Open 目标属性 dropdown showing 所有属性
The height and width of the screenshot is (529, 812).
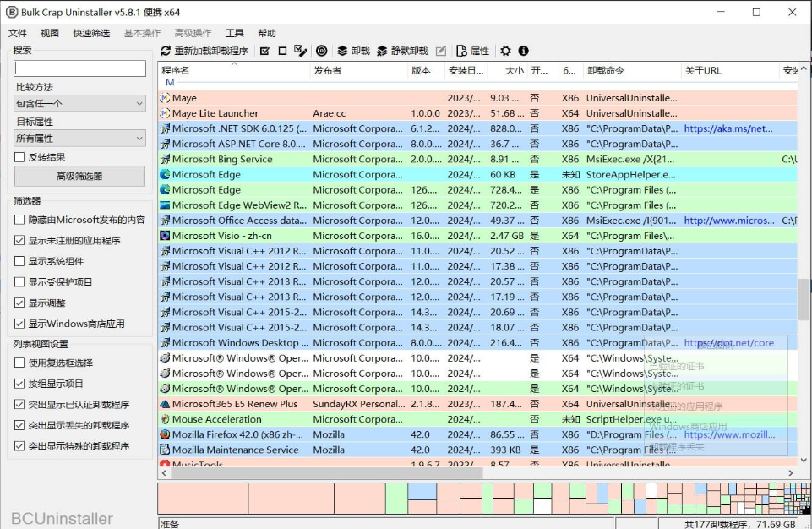point(79,139)
